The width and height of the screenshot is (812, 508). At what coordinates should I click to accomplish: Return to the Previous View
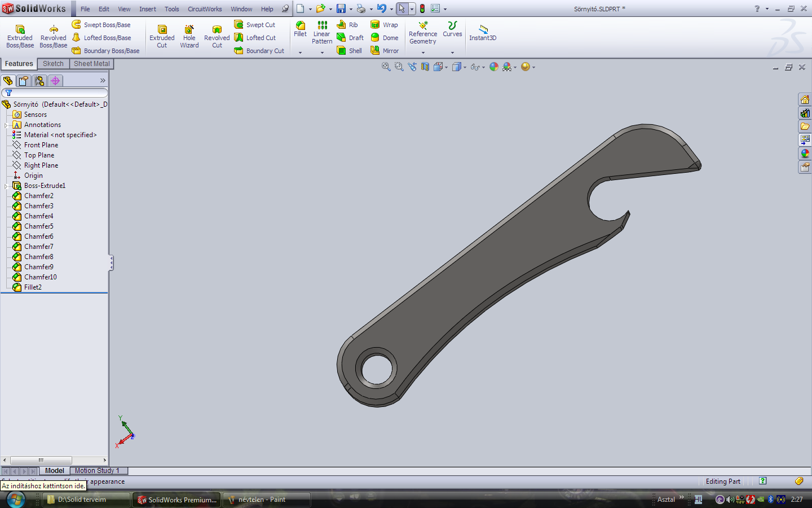[412, 67]
